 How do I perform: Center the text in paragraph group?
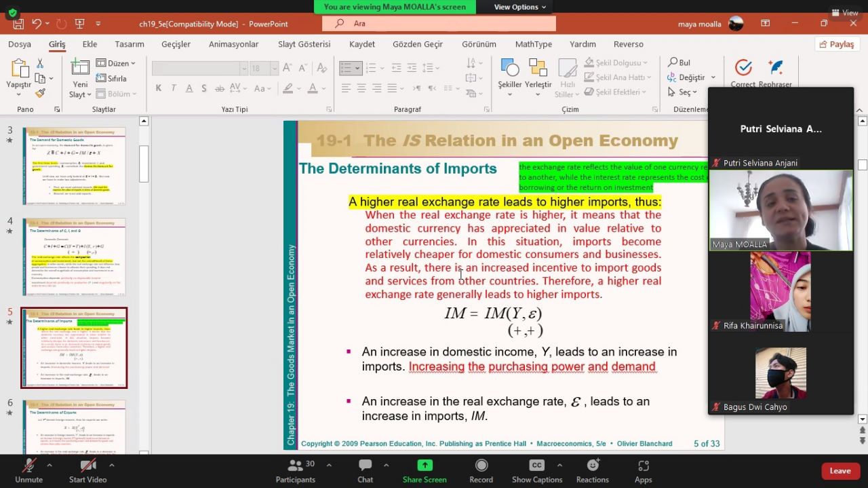point(361,88)
